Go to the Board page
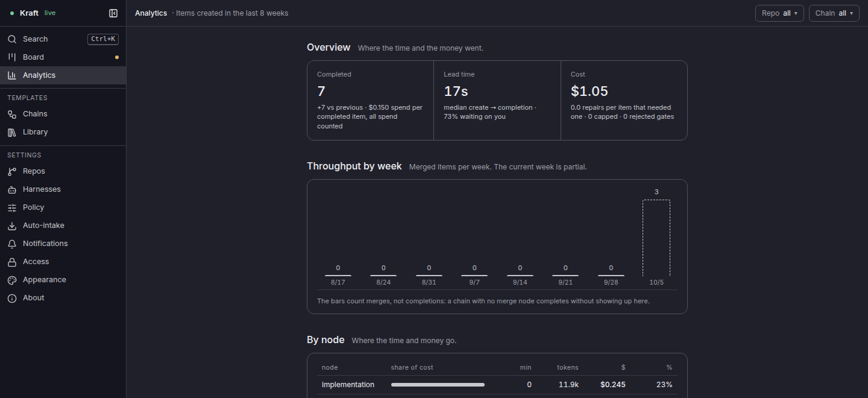The height and width of the screenshot is (398, 868). [x=63, y=57]
